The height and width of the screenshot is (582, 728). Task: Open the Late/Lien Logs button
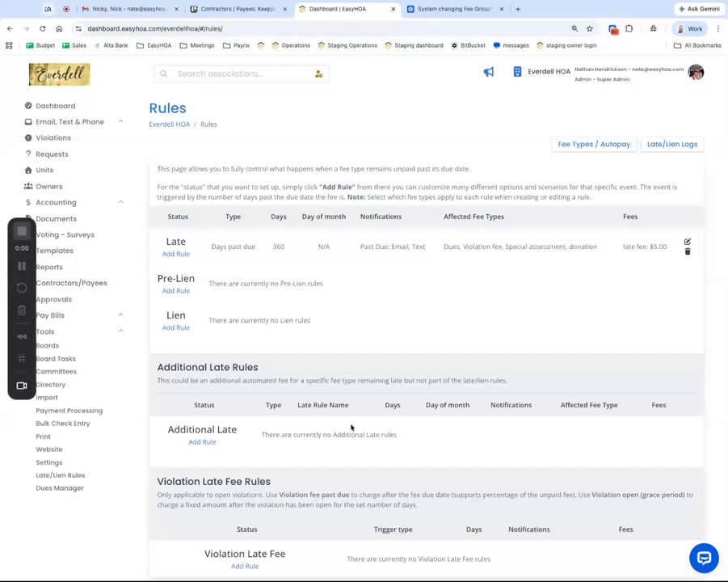point(671,145)
